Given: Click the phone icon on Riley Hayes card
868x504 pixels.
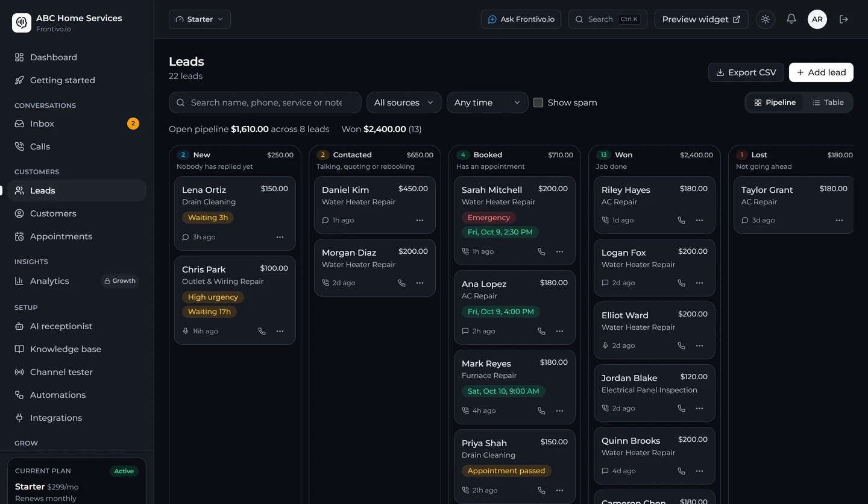Looking at the screenshot, I should (x=681, y=220).
